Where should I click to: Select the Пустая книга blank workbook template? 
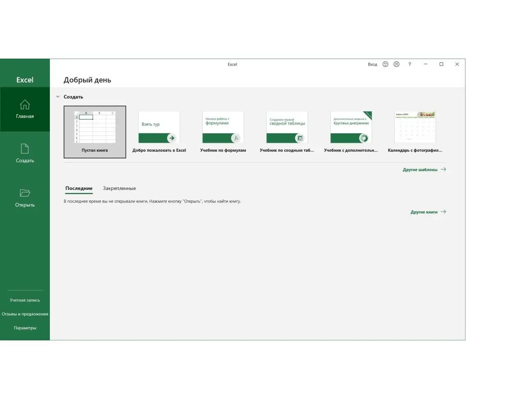click(95, 132)
